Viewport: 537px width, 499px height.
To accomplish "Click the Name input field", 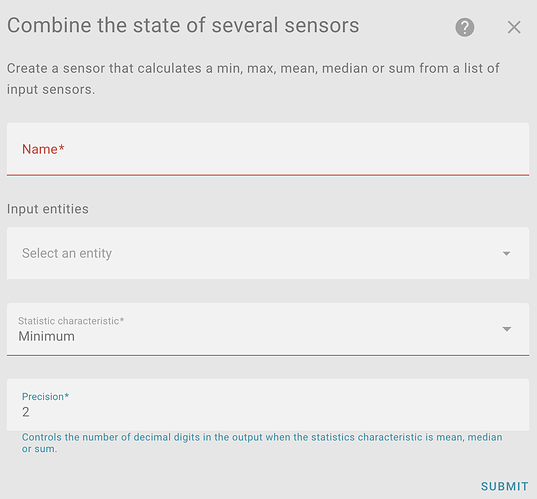I will pyautogui.click(x=268, y=149).
